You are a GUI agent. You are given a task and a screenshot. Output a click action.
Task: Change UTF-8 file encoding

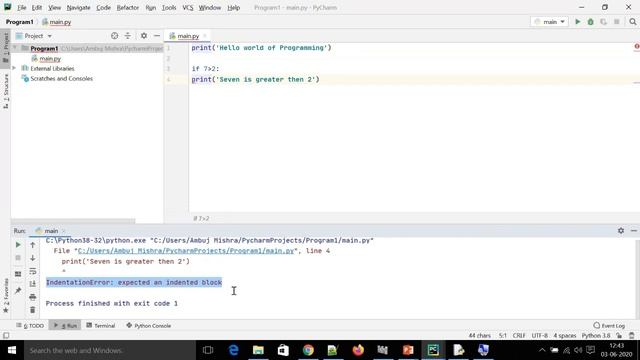[x=540, y=336]
